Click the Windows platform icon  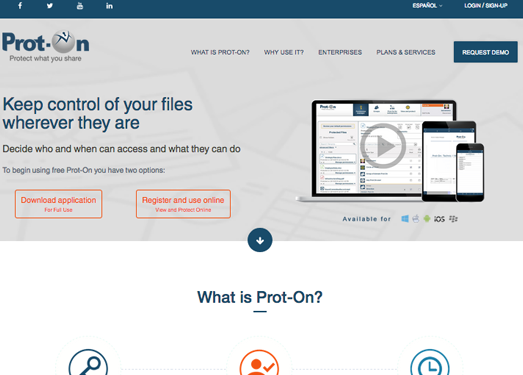coord(405,219)
